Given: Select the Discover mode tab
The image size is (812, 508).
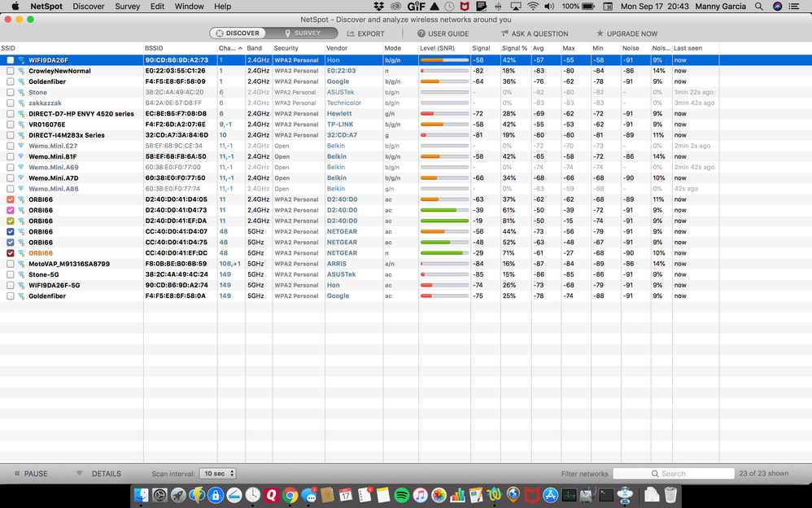Looking at the screenshot, I should tap(236, 33).
